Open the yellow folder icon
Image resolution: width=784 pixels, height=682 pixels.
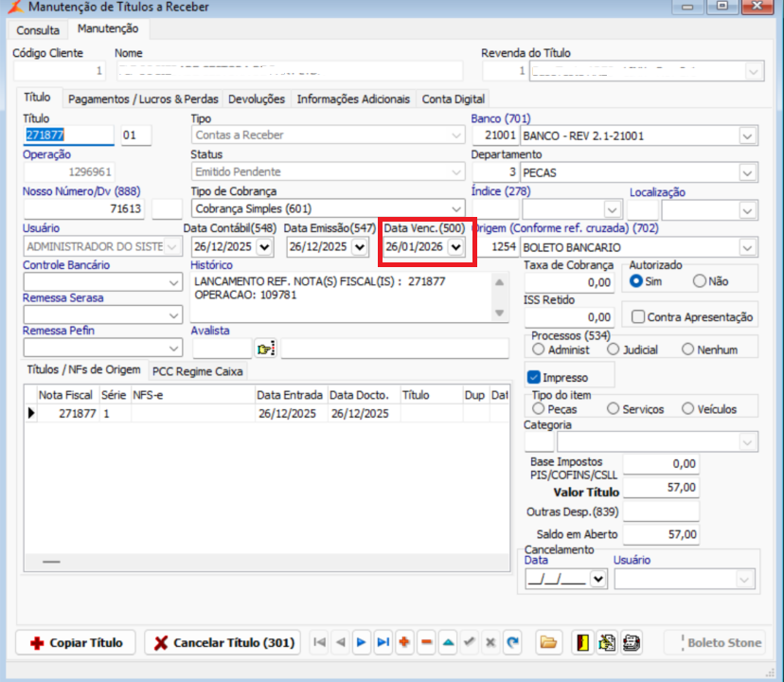point(547,642)
